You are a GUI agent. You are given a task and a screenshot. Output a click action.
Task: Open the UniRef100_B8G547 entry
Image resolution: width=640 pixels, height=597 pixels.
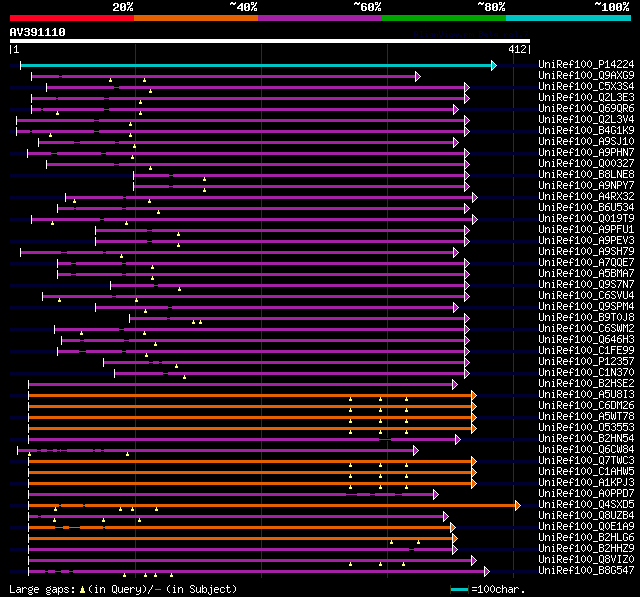[586, 571]
